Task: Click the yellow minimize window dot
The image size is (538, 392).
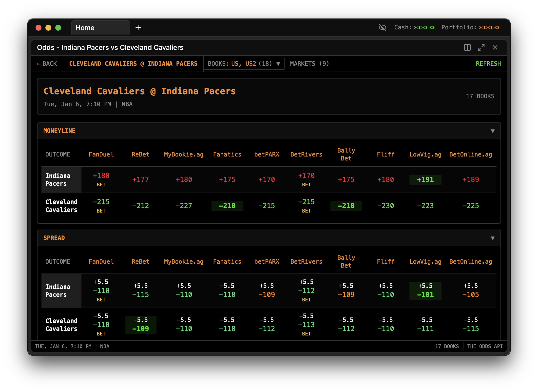Action: [x=48, y=28]
